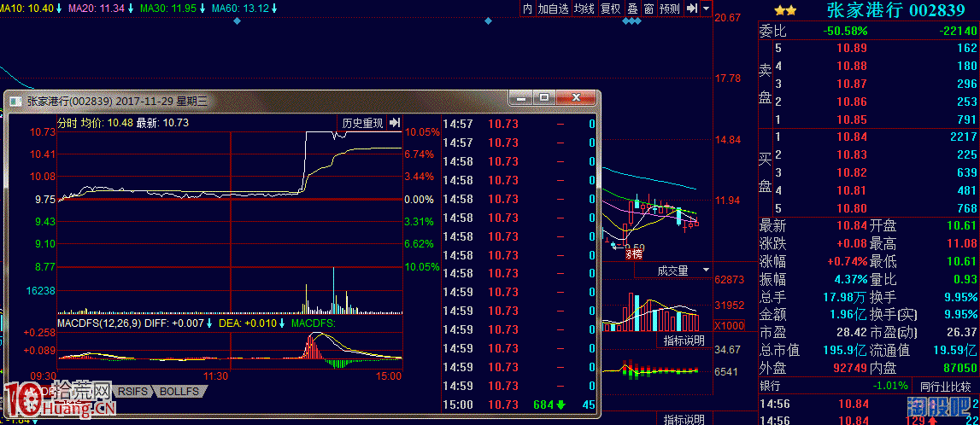
Task: Click the 振幅 4.37% value
Action: click(850, 279)
